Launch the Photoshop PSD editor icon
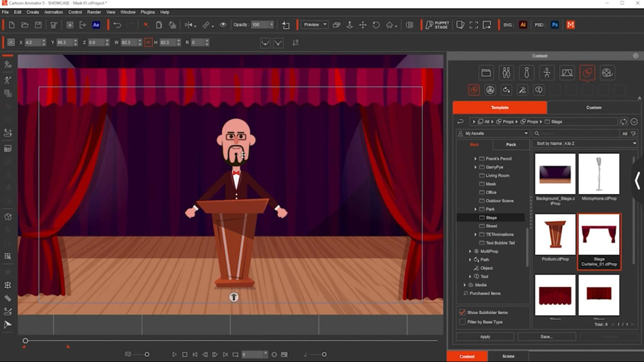This screenshot has width=644, height=362. point(555,25)
